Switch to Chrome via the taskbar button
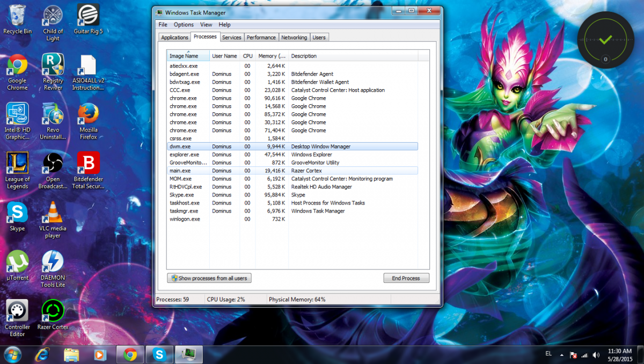The height and width of the screenshot is (364, 644). [130, 354]
